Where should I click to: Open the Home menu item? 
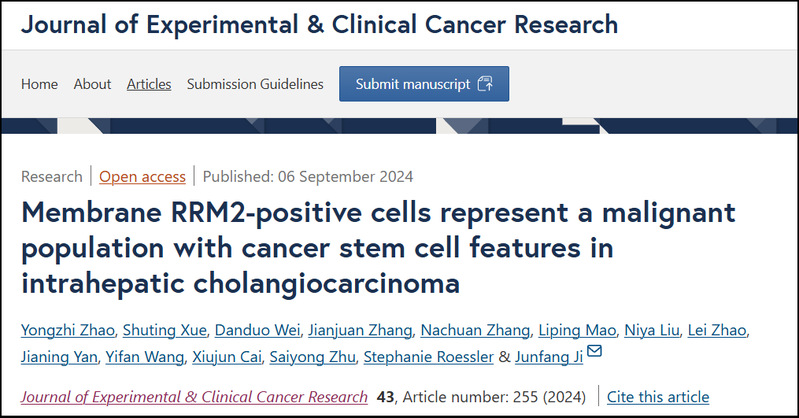tap(39, 84)
